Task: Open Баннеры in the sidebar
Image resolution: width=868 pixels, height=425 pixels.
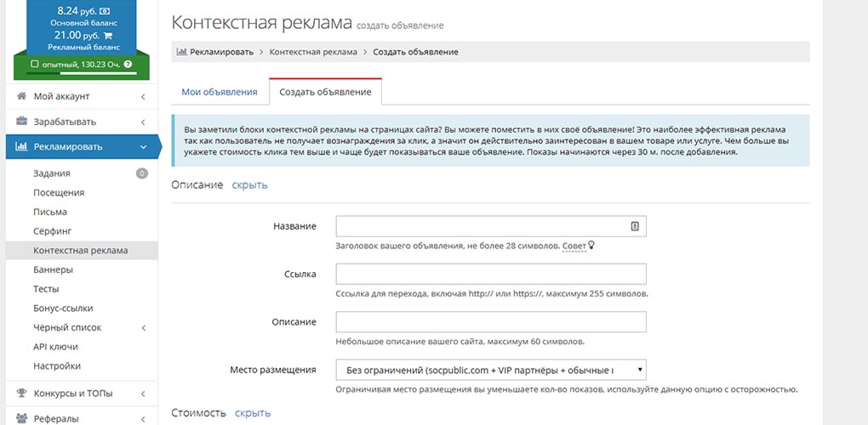Action: [x=53, y=269]
